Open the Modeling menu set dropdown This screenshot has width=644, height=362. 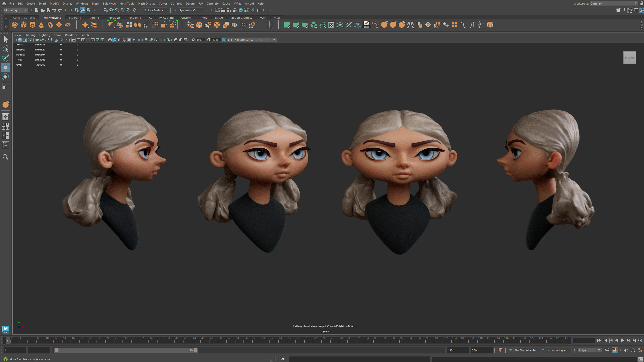point(16,10)
